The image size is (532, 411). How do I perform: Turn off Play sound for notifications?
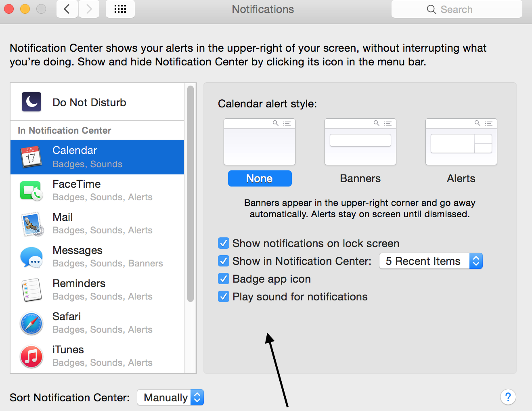point(224,296)
